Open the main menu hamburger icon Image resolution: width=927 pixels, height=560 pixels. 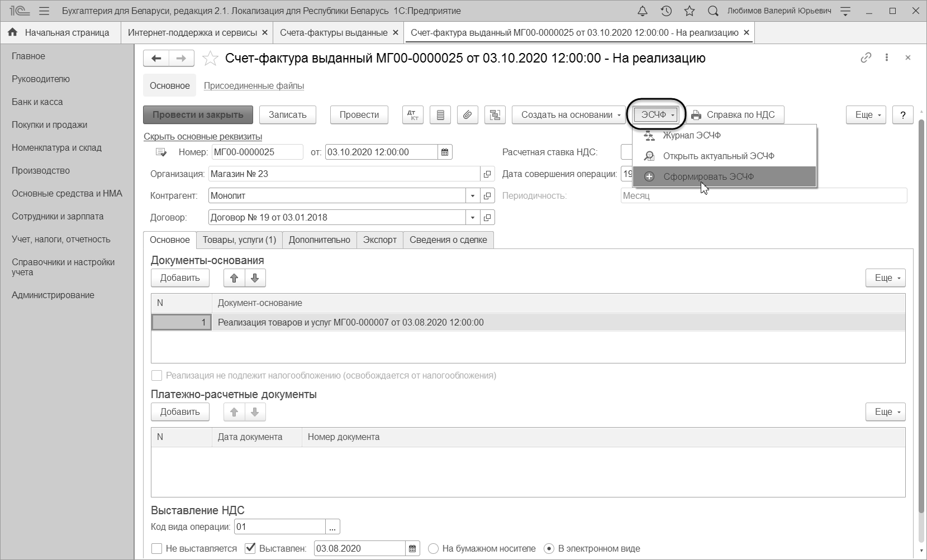pyautogui.click(x=45, y=11)
